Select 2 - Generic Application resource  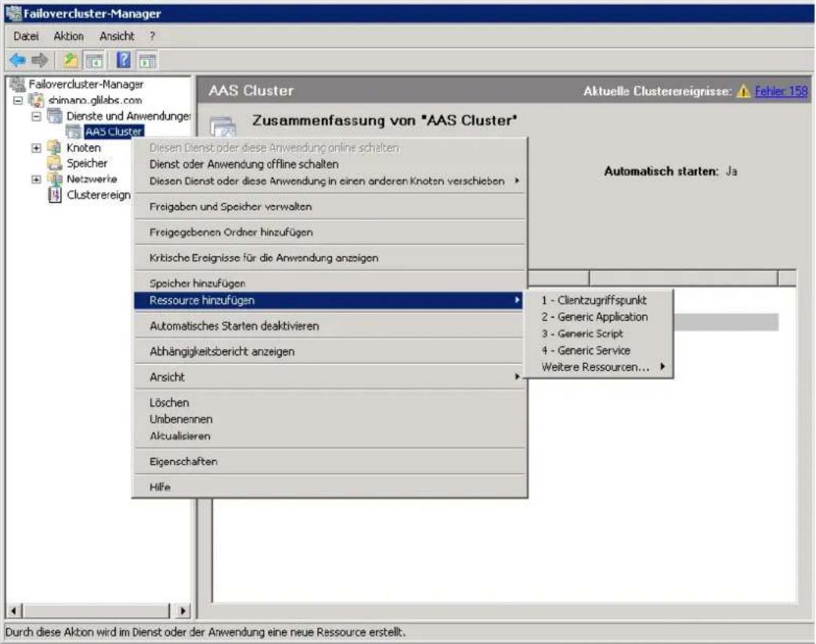click(x=598, y=317)
